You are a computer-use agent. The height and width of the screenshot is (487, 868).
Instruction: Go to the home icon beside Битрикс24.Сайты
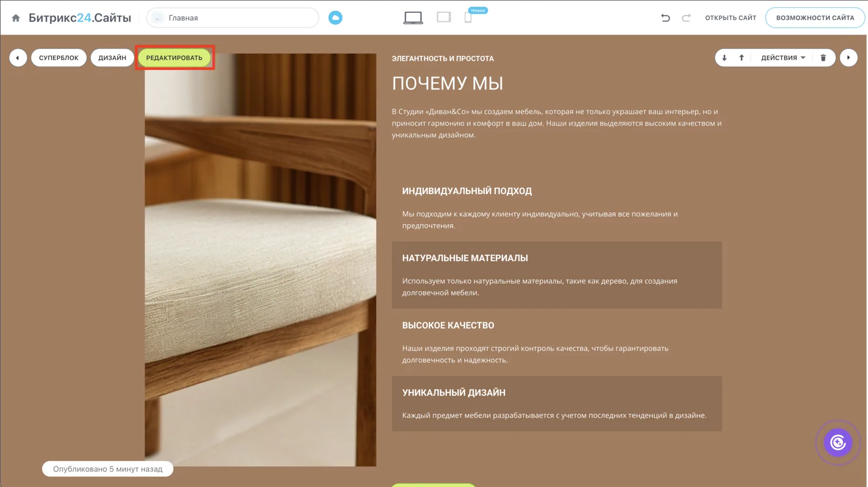click(16, 18)
